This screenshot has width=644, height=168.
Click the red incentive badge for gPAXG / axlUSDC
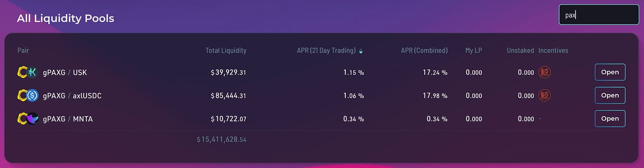(545, 96)
